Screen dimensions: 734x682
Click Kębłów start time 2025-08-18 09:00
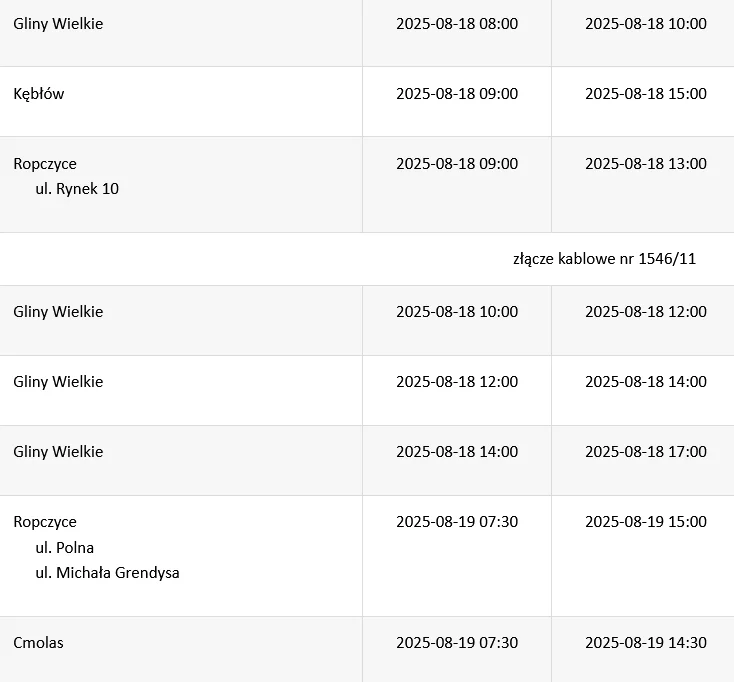(457, 94)
